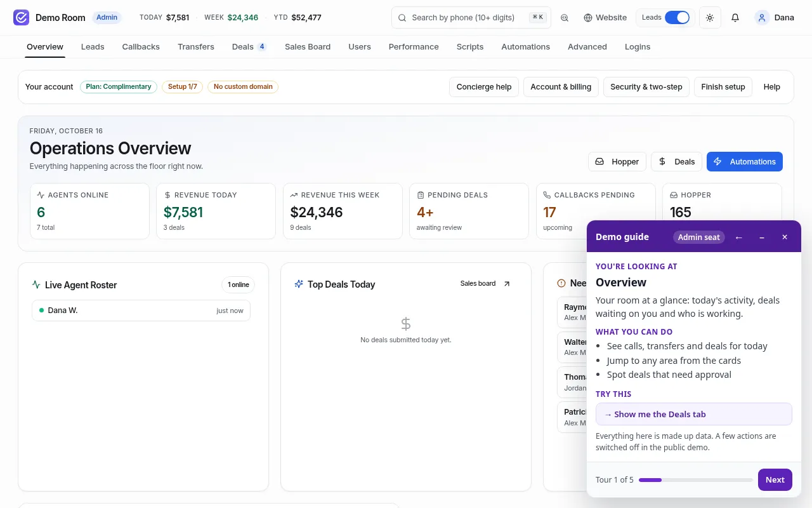Viewport: 812px width, 508px height.
Task: Open Security & two-step settings
Action: click(646, 87)
